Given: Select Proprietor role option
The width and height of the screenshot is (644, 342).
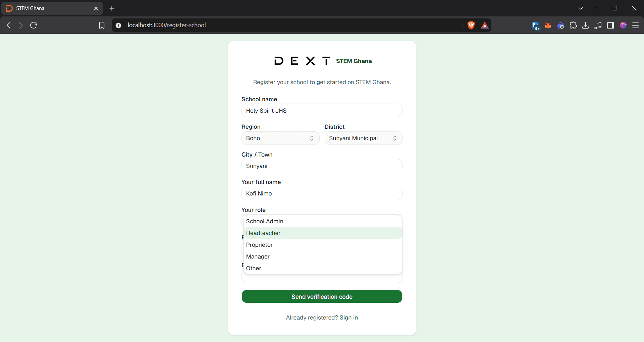Looking at the screenshot, I should [x=323, y=245].
